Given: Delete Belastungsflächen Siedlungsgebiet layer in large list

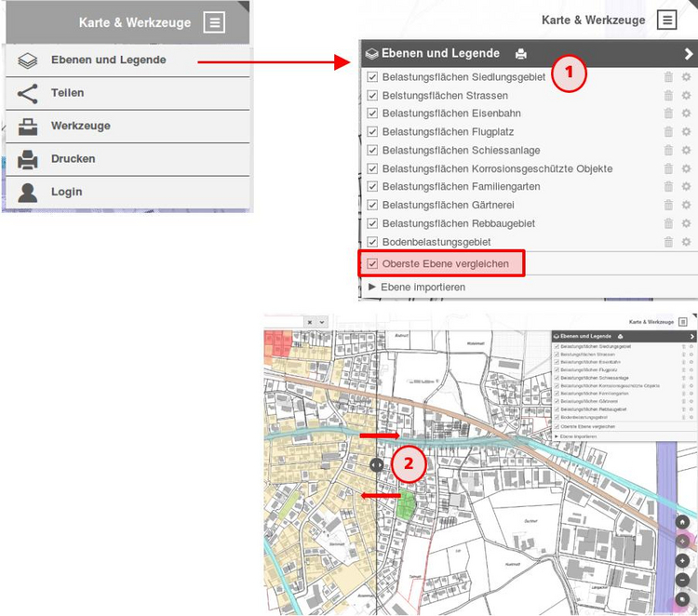Looking at the screenshot, I should (x=668, y=77).
